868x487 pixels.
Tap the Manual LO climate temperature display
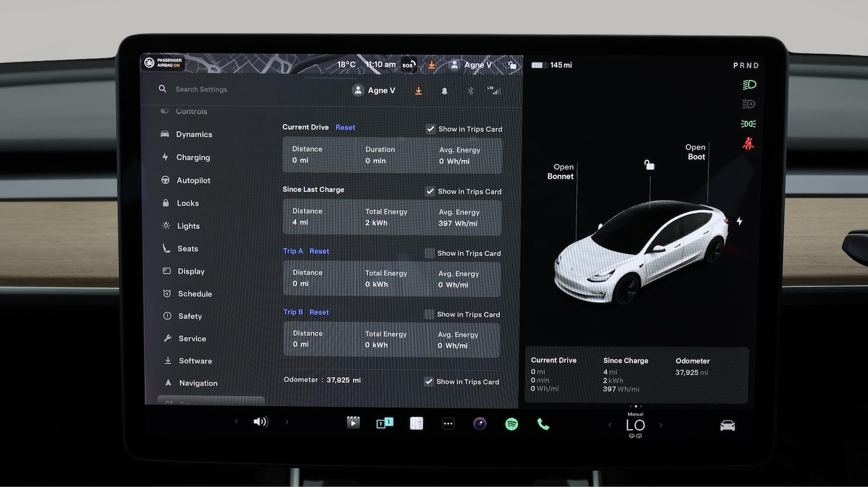pos(635,424)
